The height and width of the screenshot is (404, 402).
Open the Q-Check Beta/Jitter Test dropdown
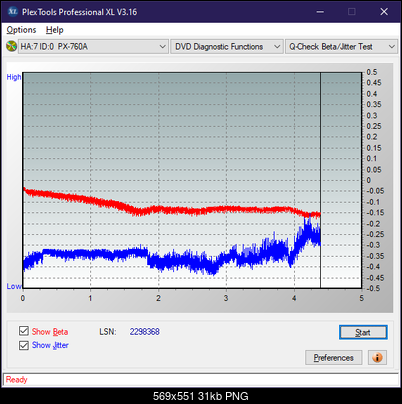[x=341, y=47]
